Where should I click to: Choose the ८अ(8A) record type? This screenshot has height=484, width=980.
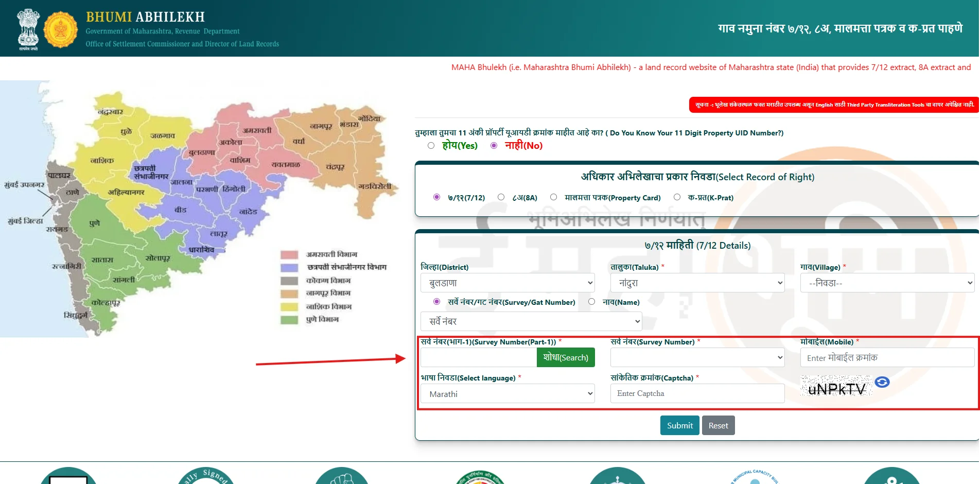[501, 197]
